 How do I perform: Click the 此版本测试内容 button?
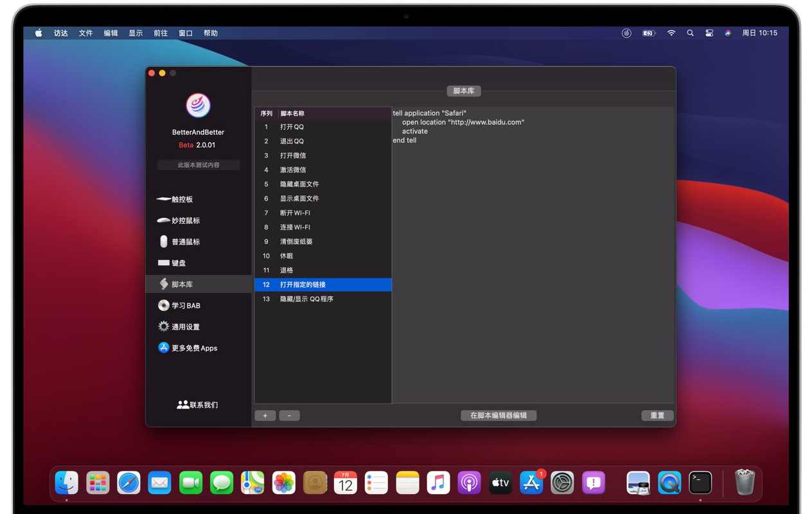point(199,164)
